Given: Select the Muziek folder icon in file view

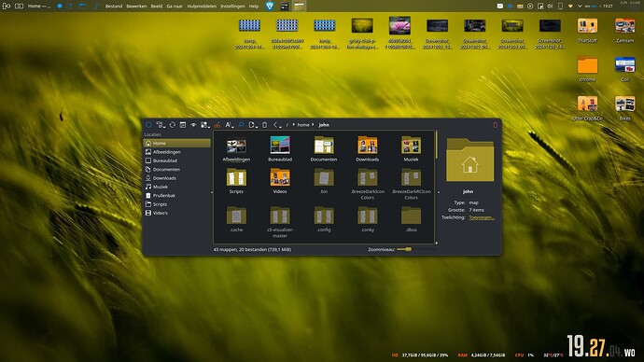Looking at the screenshot, I should coord(411,146).
